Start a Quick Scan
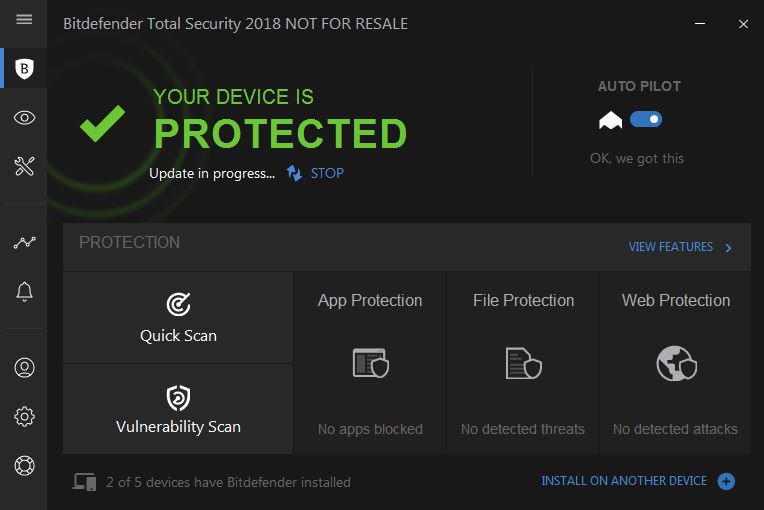Viewport: 764px width, 510px height. pos(178,318)
